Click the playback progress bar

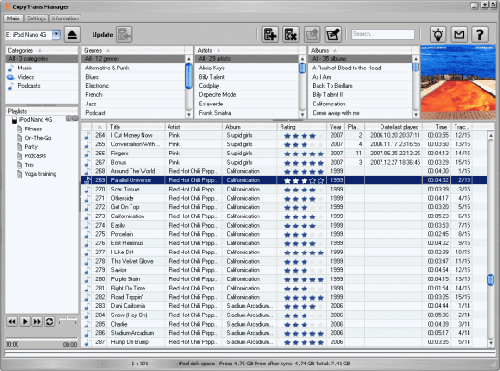pos(41,338)
